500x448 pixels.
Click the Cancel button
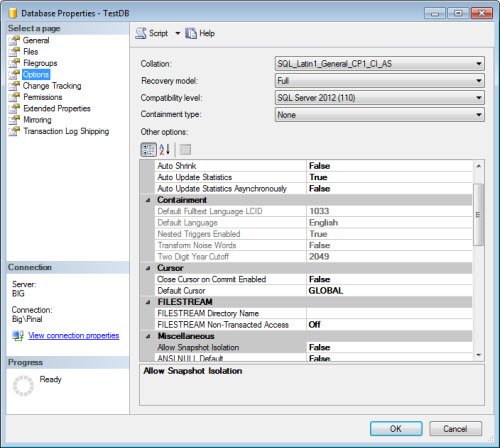pos(455,429)
